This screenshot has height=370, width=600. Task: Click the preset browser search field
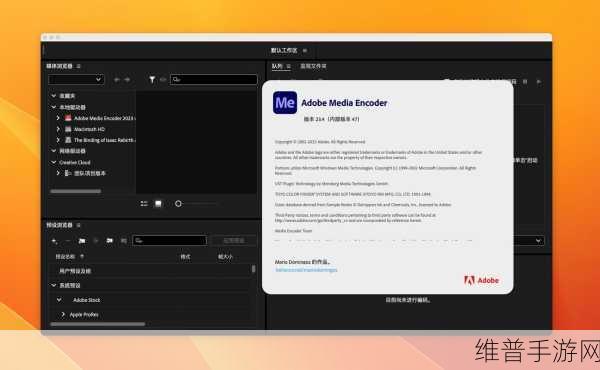coord(170,241)
